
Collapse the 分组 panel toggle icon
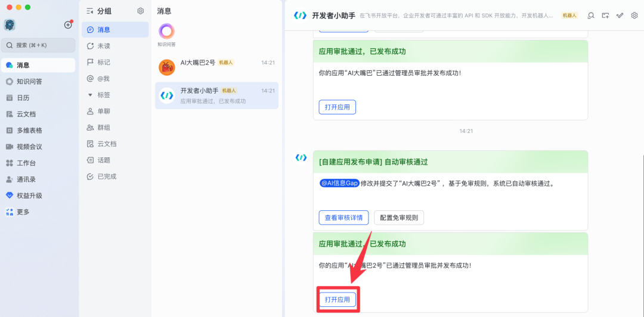(x=90, y=11)
